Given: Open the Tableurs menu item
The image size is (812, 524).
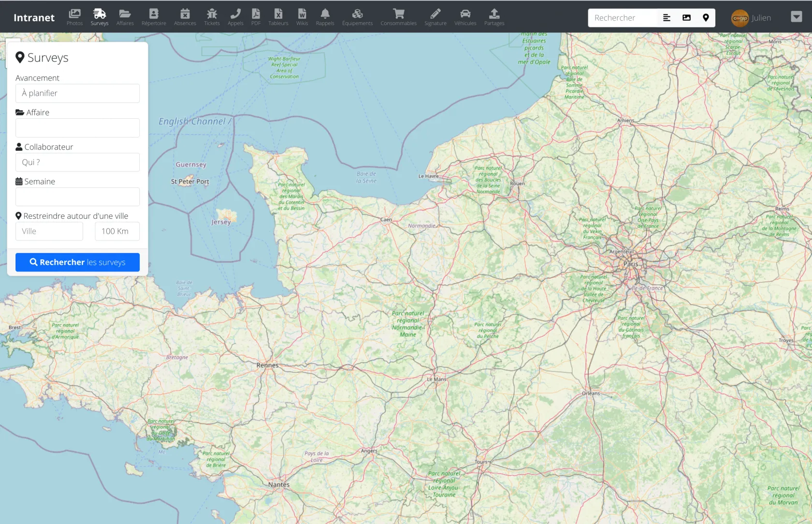Looking at the screenshot, I should pos(278,16).
